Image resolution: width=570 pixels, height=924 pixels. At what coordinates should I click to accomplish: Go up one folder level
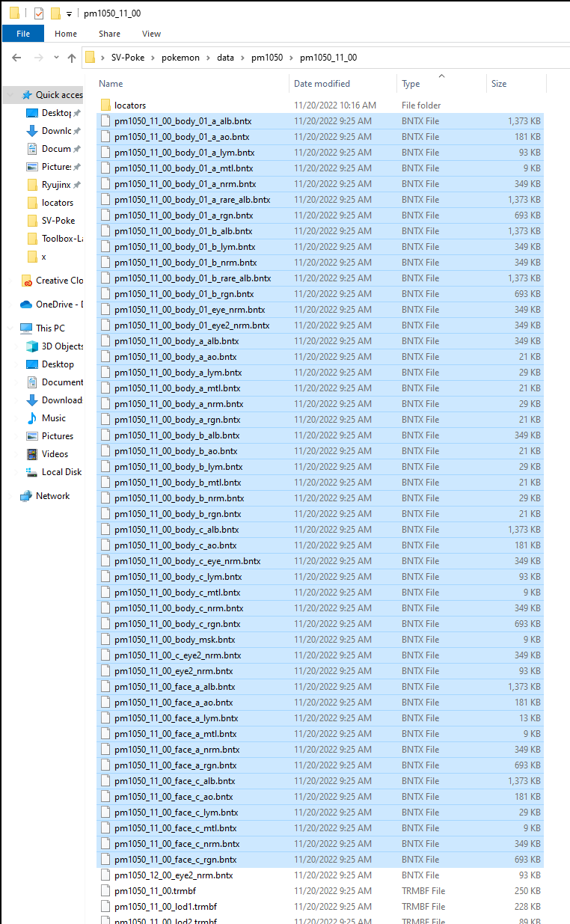click(72, 58)
